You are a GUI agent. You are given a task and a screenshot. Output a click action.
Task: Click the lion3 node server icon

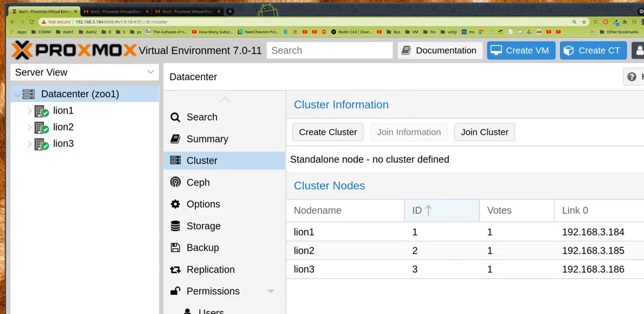pyautogui.click(x=41, y=144)
